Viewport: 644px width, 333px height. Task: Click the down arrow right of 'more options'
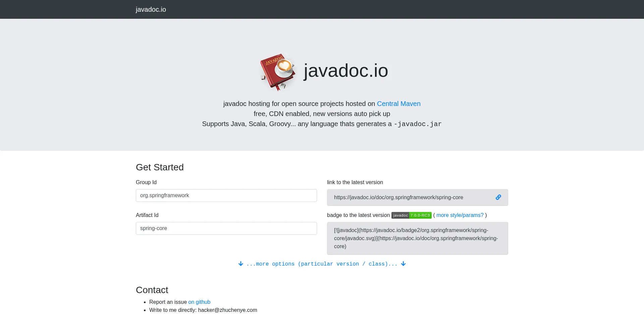[403, 264]
